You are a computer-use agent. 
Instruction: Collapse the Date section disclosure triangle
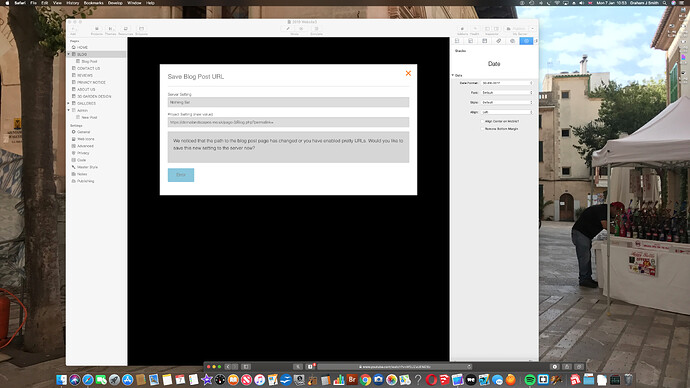point(453,76)
